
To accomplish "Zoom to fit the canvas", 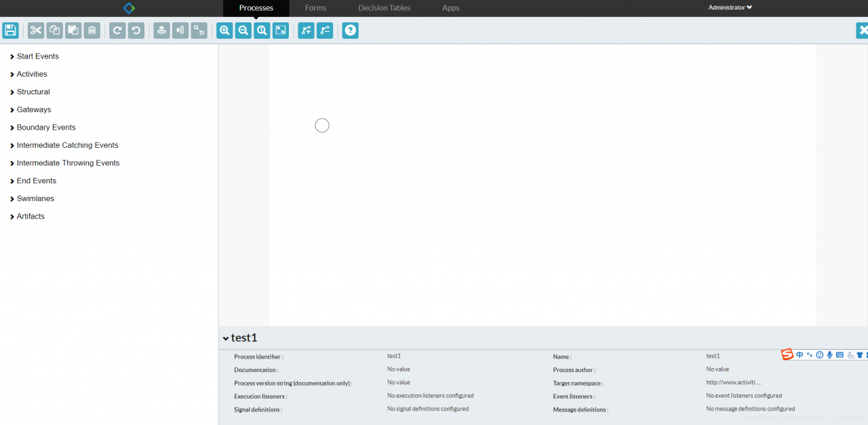I will coord(281,31).
